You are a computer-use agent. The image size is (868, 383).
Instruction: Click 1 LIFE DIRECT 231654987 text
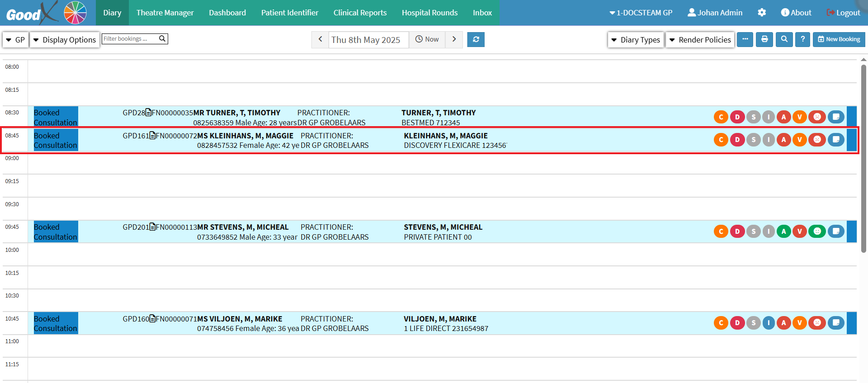coord(446,328)
